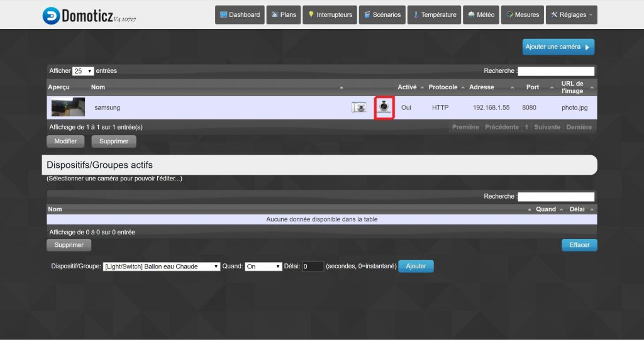
Task: Open the Afficher entries count dropdown
Action: point(83,71)
